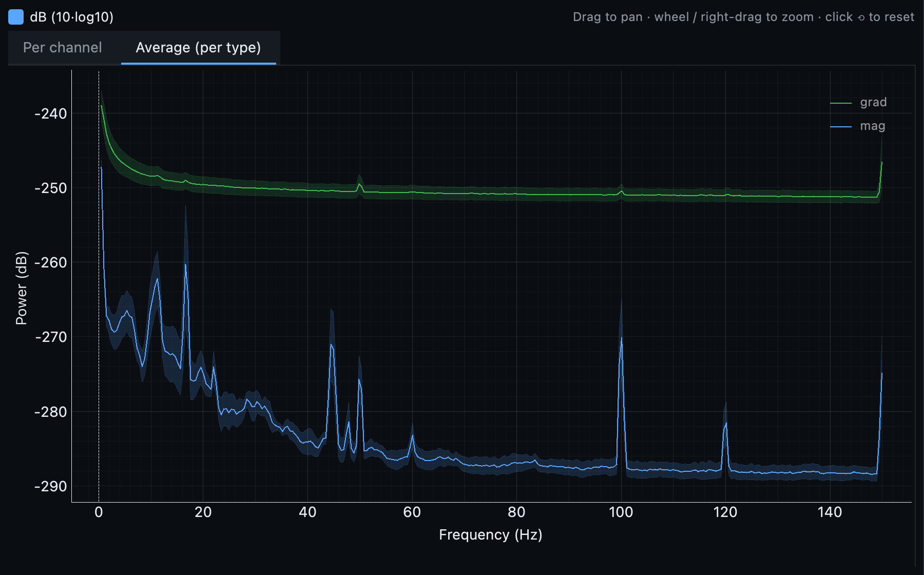Switch to the Per channel tab
This screenshot has width=924, height=575.
pyautogui.click(x=63, y=48)
